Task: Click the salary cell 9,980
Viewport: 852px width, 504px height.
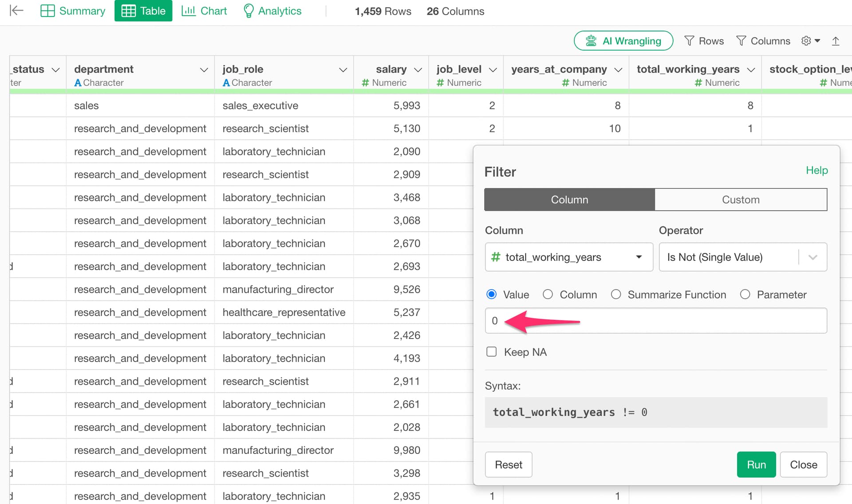Action: [x=391, y=450]
